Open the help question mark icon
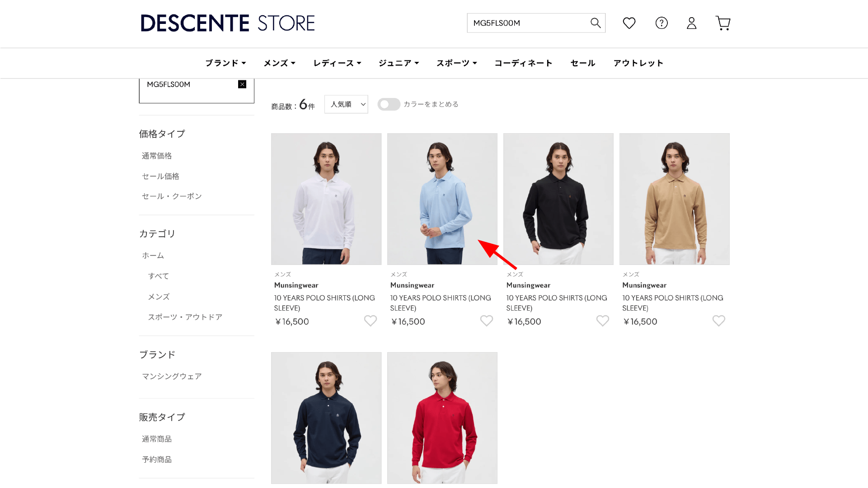 [662, 23]
